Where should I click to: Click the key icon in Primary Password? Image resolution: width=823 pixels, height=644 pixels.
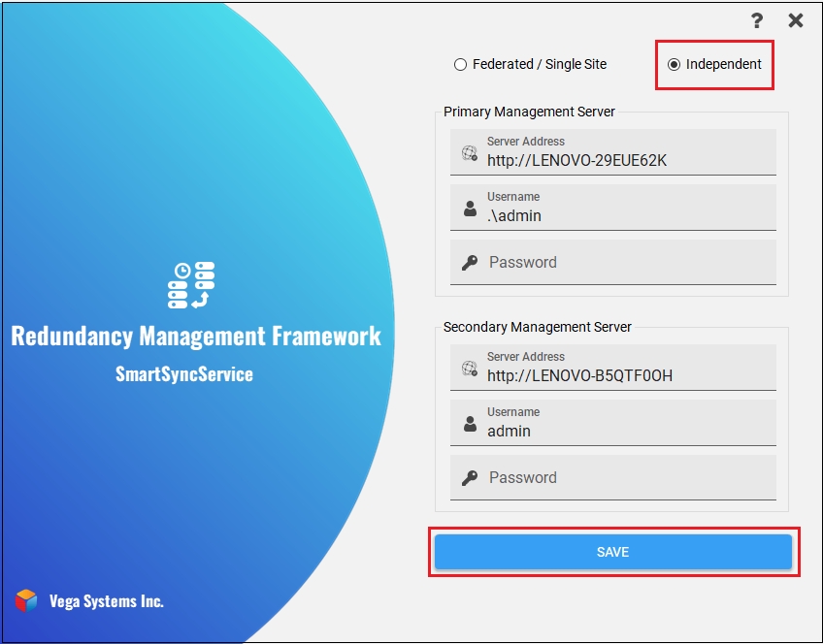point(470,263)
